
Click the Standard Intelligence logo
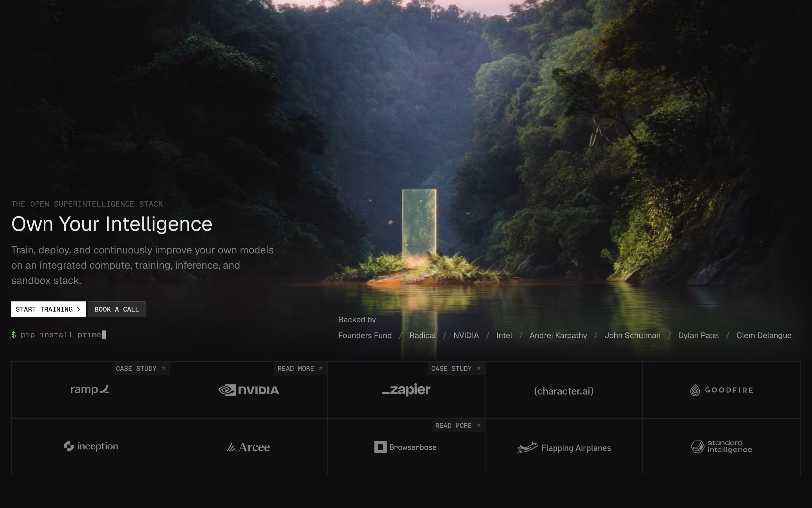(x=721, y=446)
